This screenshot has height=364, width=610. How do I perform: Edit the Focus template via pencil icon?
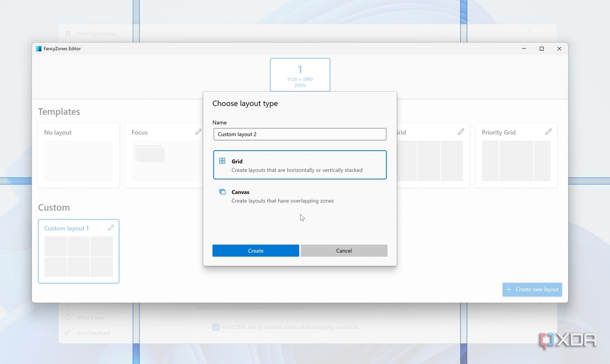pyautogui.click(x=198, y=132)
